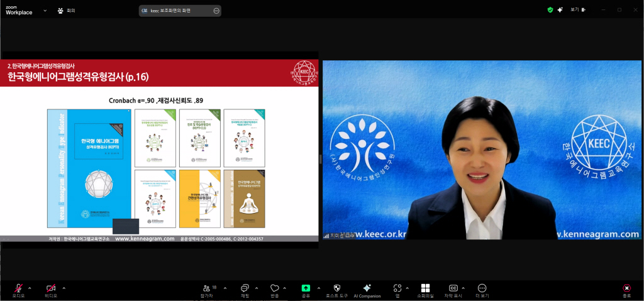Click the yellow simple personality test booklet

point(200,199)
